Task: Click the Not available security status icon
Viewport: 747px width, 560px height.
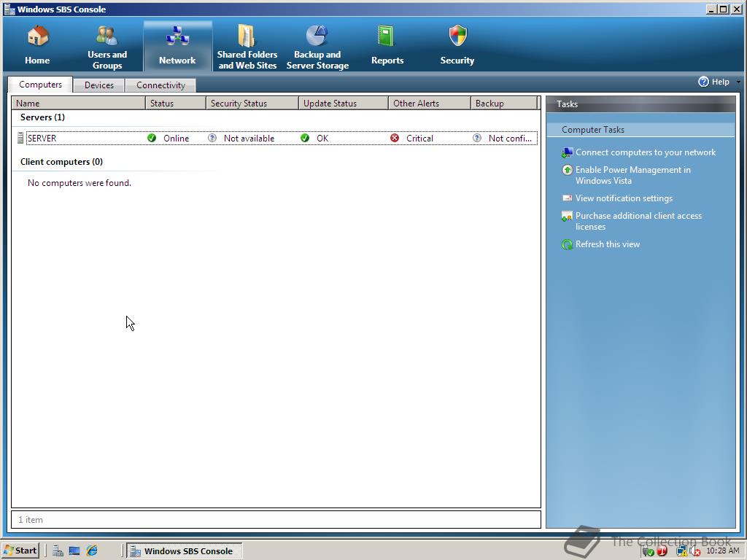Action: (x=212, y=138)
